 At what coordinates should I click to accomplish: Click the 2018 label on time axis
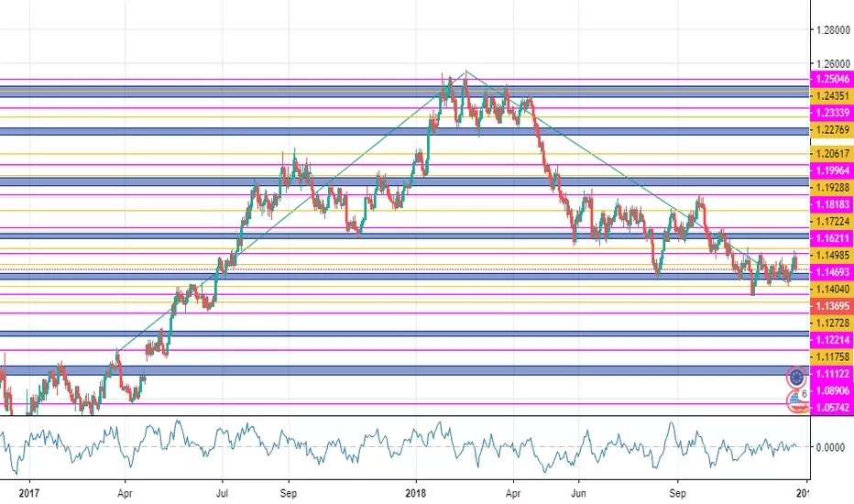tap(416, 493)
